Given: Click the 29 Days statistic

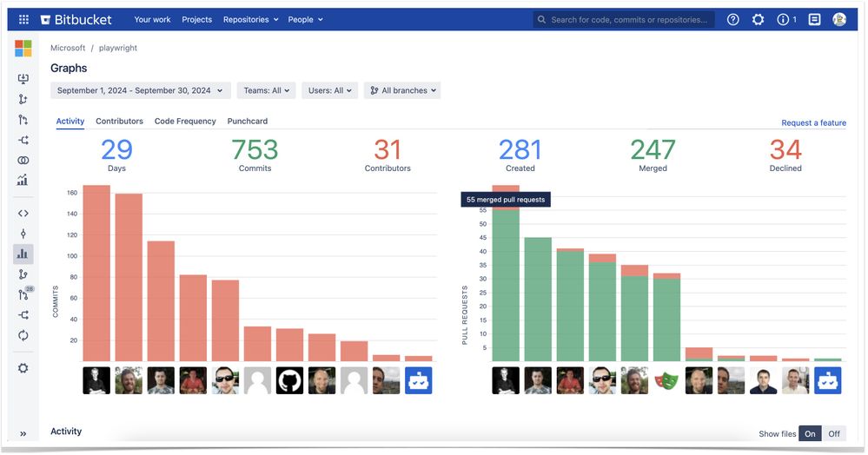Looking at the screenshot, I should [x=116, y=155].
